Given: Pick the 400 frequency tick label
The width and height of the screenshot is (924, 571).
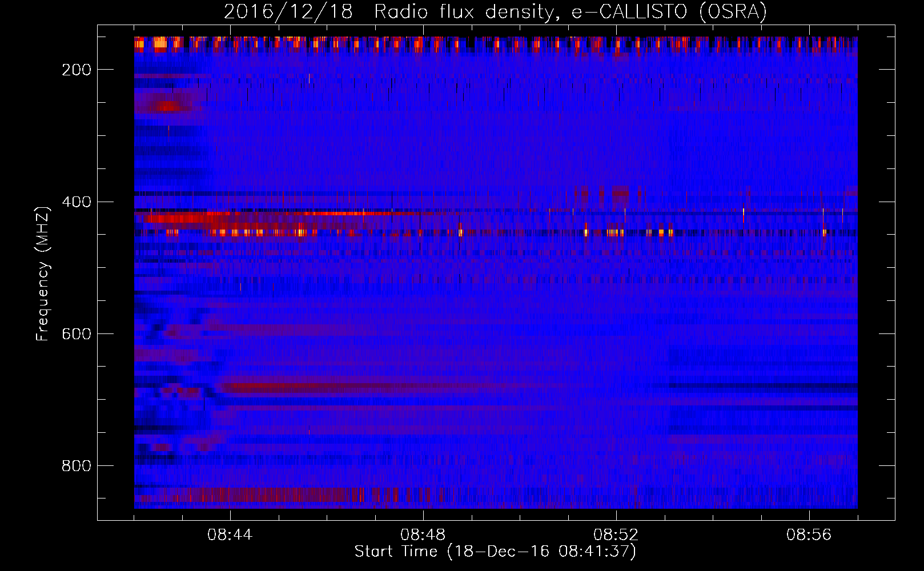Looking at the screenshot, I should click(77, 202).
